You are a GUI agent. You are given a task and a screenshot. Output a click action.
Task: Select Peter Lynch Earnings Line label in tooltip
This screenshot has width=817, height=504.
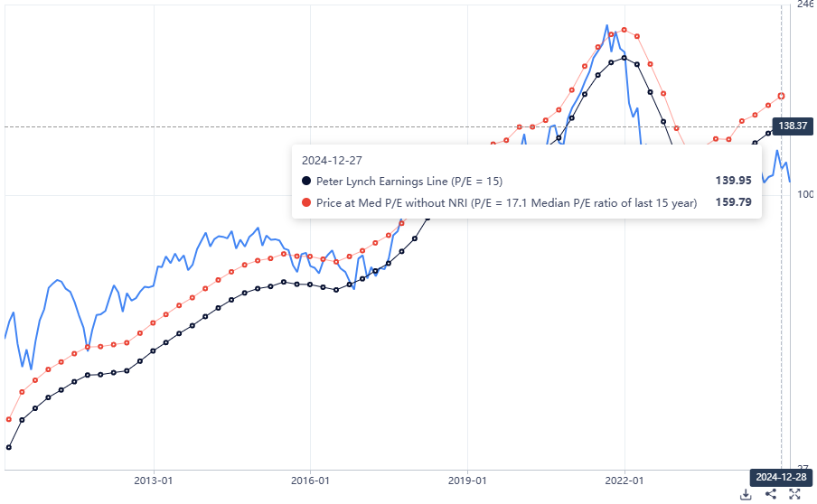point(408,181)
